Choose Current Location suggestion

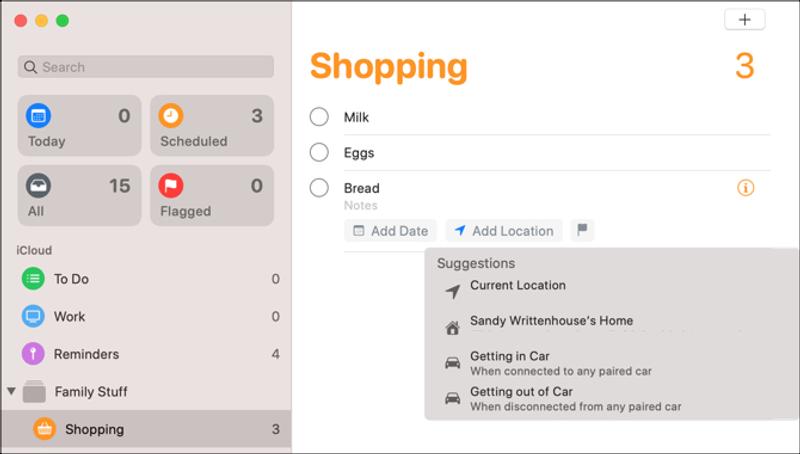pyautogui.click(x=517, y=286)
